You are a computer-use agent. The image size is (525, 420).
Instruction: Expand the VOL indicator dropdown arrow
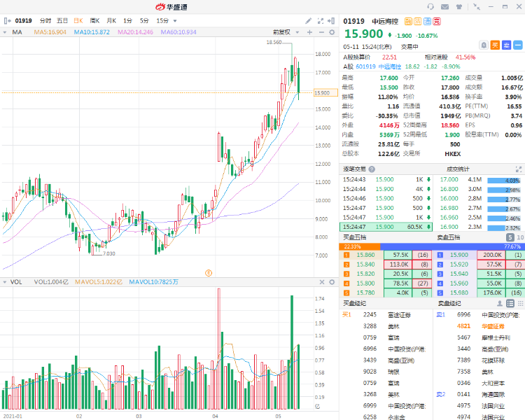5,282
